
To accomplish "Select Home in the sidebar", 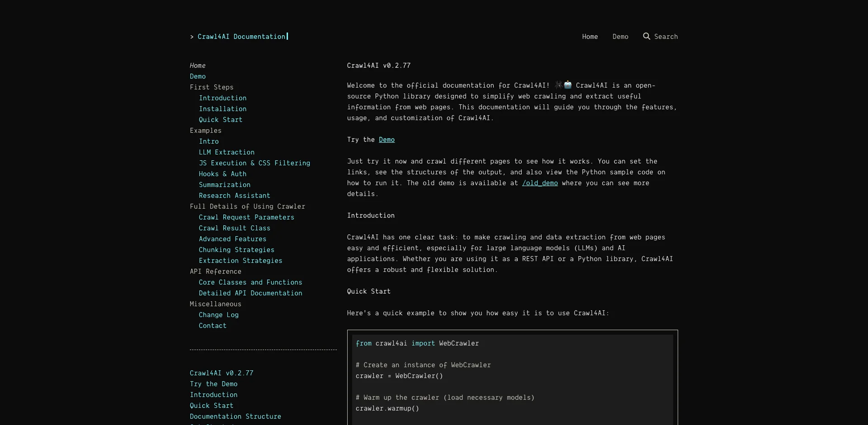I will (x=198, y=65).
